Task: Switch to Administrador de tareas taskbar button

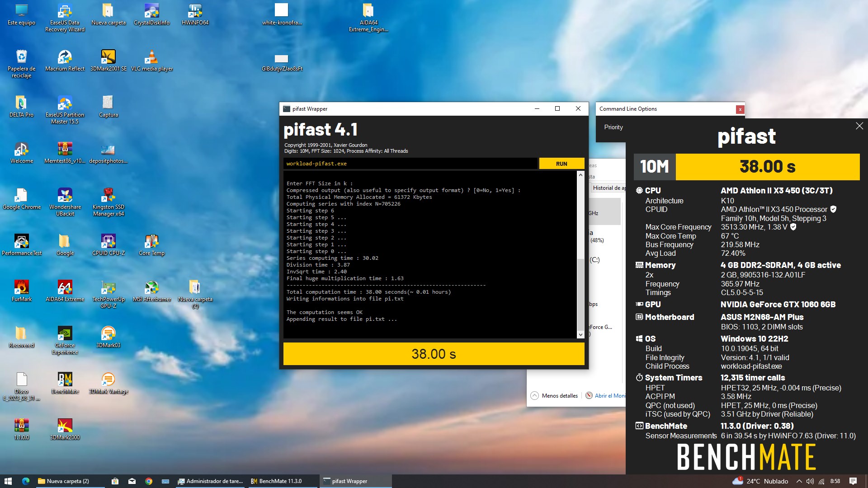Action: (x=211, y=481)
